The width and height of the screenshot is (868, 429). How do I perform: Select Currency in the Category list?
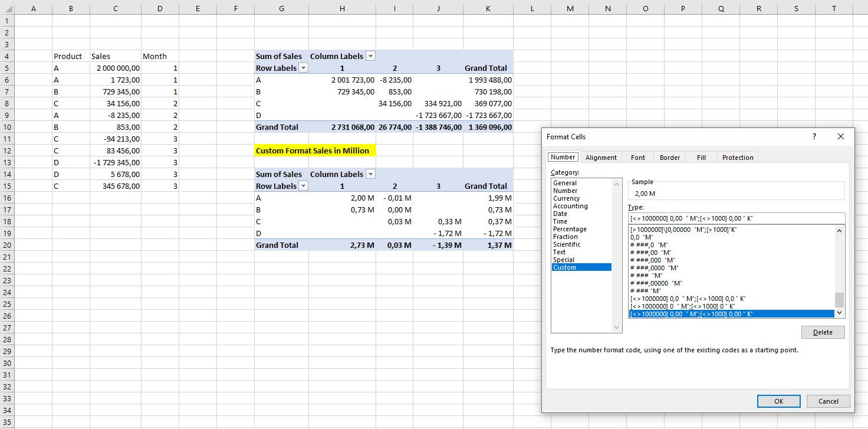coord(581,198)
